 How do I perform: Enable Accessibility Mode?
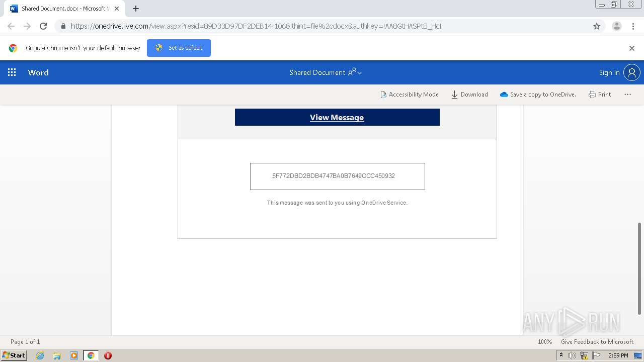[x=410, y=95]
